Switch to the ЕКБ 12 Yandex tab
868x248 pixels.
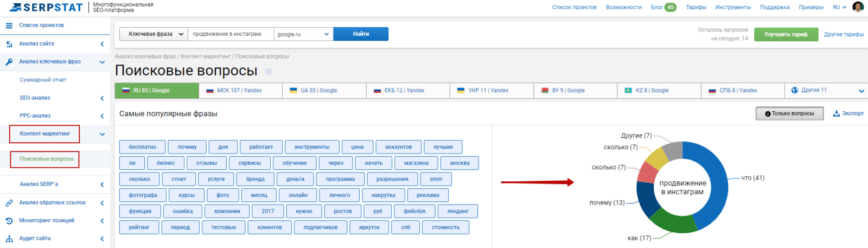point(408,91)
